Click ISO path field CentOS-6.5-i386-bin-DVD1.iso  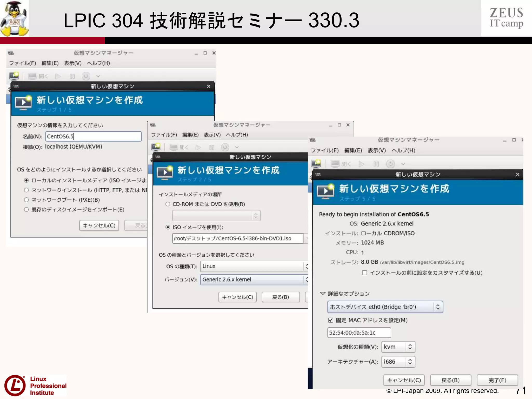click(238, 238)
